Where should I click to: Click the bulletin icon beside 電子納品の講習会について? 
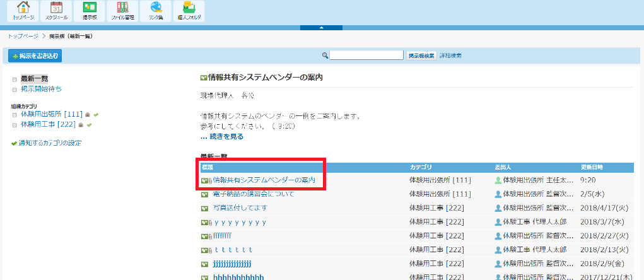tap(204, 194)
